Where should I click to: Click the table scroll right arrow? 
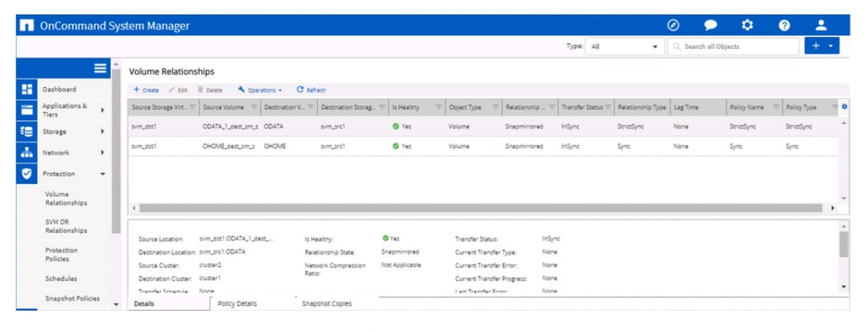(833, 208)
